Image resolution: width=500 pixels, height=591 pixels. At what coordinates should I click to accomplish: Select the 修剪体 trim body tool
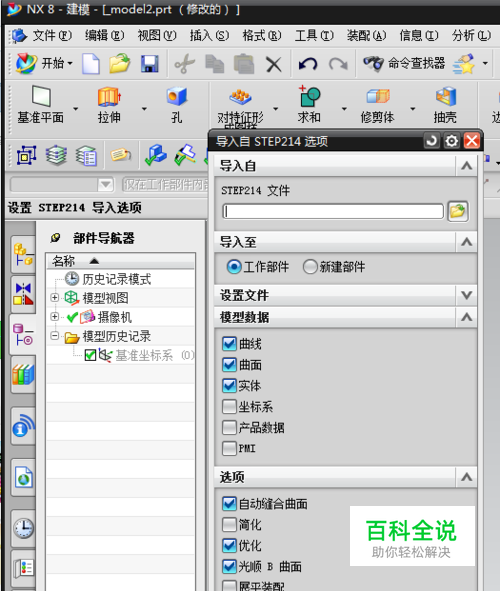(378, 105)
